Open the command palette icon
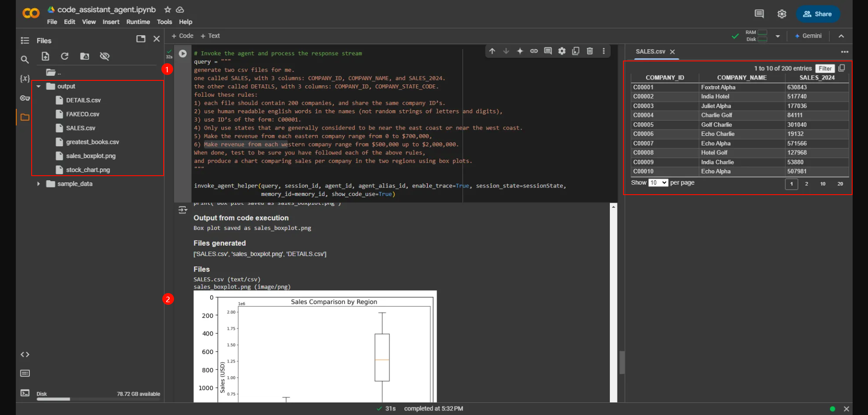Viewport: 868px width, 415px height. tap(25, 373)
